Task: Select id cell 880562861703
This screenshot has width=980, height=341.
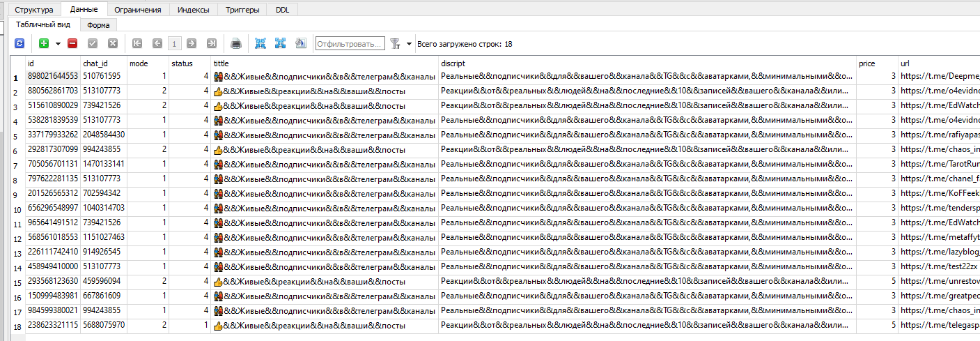Action: [53, 91]
